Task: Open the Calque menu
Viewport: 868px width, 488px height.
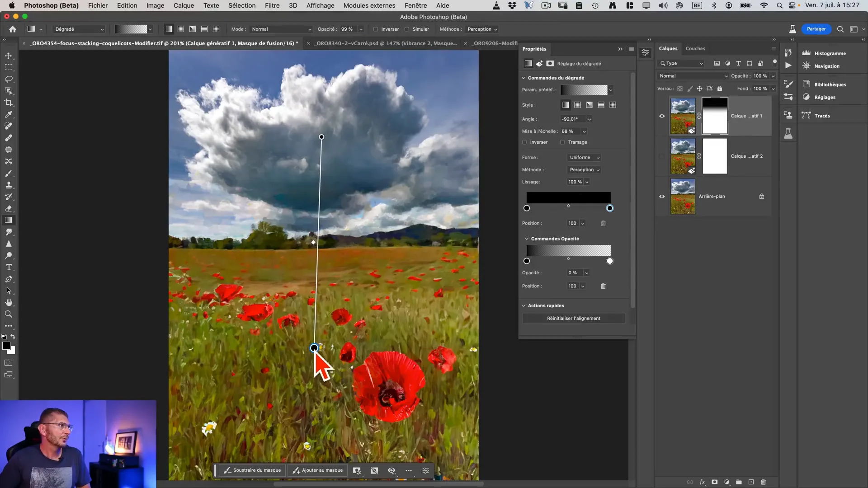Action: [184, 5]
